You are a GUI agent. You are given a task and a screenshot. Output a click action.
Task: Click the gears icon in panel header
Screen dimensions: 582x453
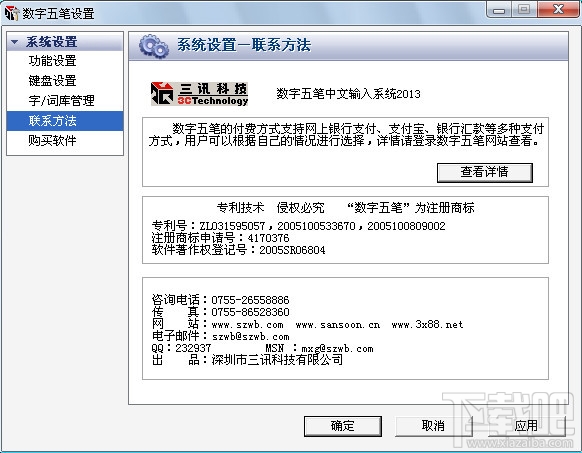click(x=154, y=46)
